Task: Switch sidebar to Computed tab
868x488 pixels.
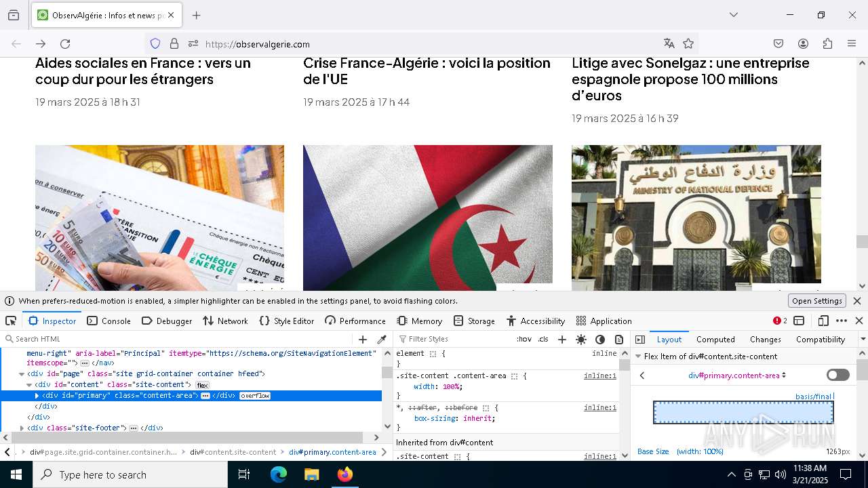Action: (x=715, y=340)
